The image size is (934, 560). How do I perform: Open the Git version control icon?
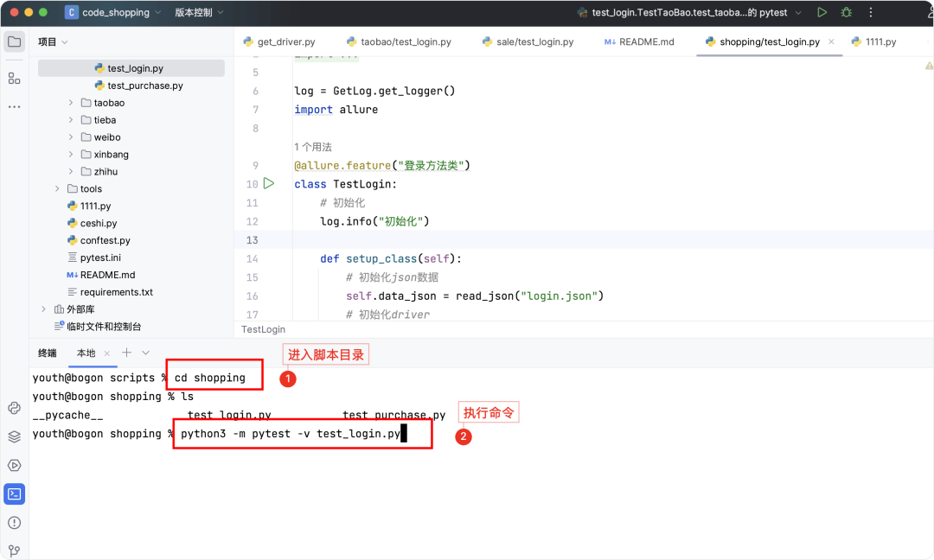pyautogui.click(x=15, y=550)
